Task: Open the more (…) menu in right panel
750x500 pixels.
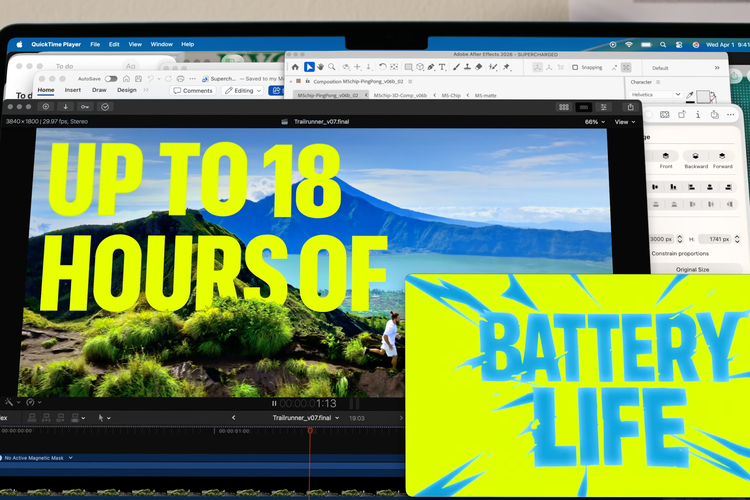Action: pyautogui.click(x=730, y=114)
